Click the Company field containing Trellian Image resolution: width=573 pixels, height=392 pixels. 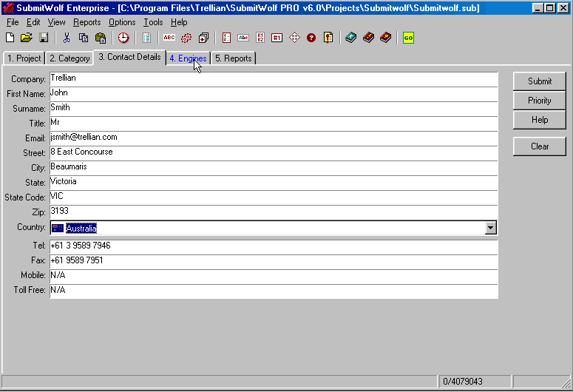274,79
